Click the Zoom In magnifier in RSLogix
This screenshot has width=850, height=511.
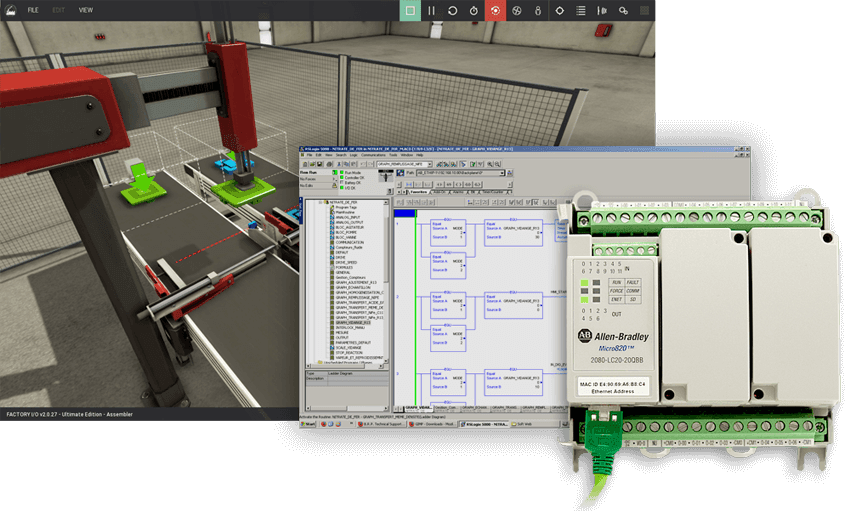(x=490, y=164)
